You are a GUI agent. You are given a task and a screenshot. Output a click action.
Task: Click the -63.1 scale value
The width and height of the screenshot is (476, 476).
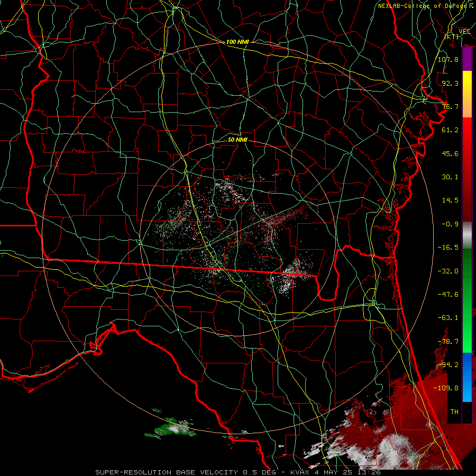point(448,318)
